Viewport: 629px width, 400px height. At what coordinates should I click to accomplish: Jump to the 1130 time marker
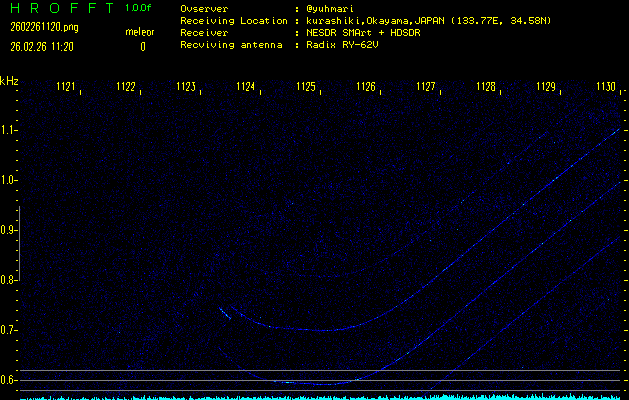coord(605,87)
